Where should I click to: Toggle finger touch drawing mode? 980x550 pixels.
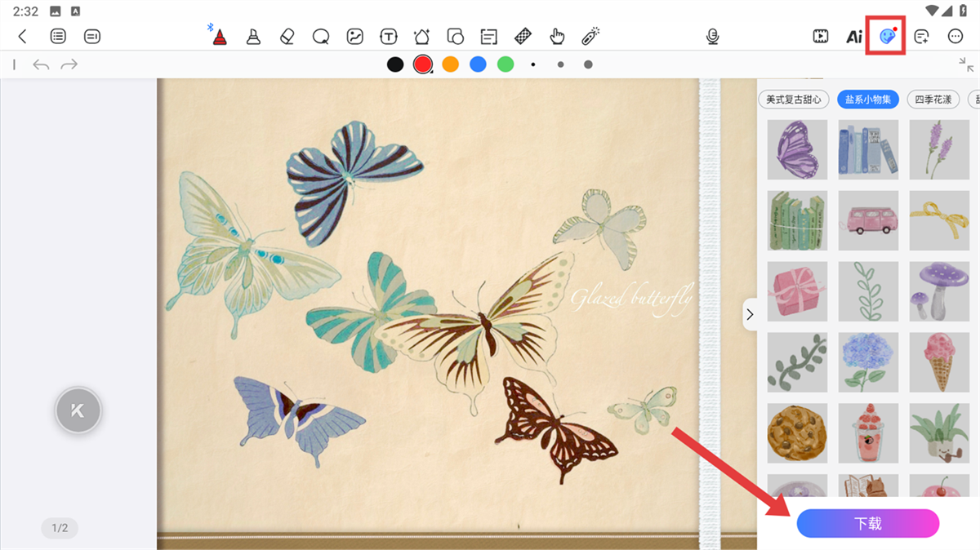click(557, 36)
